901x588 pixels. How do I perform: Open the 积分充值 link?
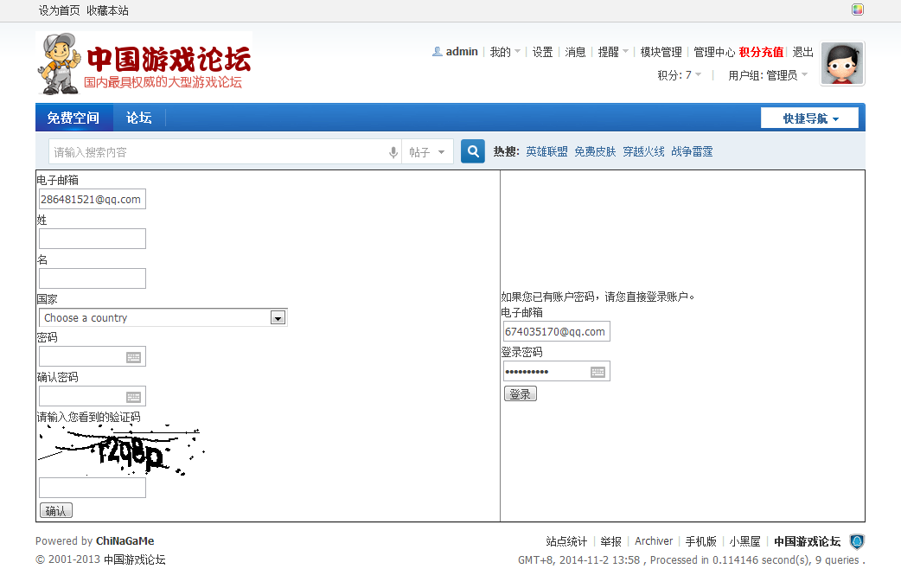(761, 52)
